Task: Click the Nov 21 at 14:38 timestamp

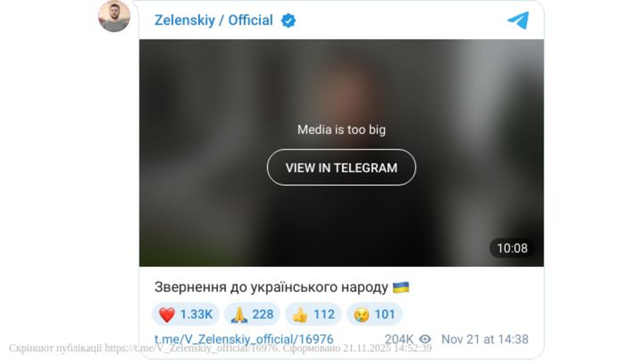Action: pyautogui.click(x=485, y=339)
